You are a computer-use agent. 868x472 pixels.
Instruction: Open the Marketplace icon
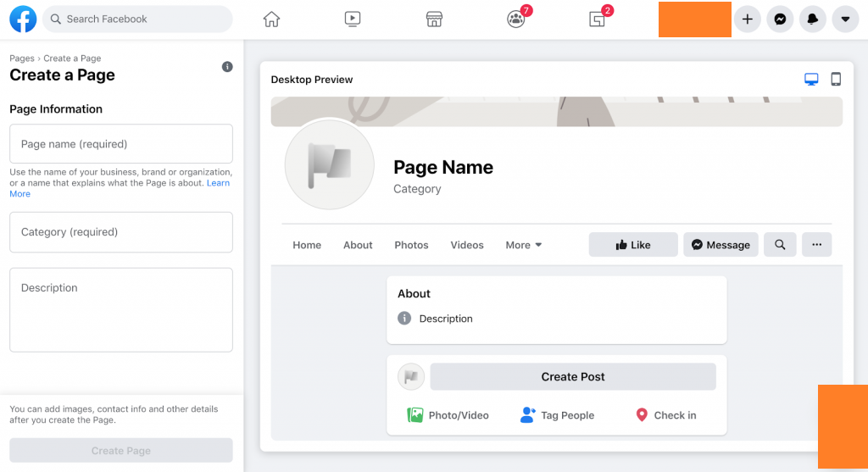(x=434, y=19)
